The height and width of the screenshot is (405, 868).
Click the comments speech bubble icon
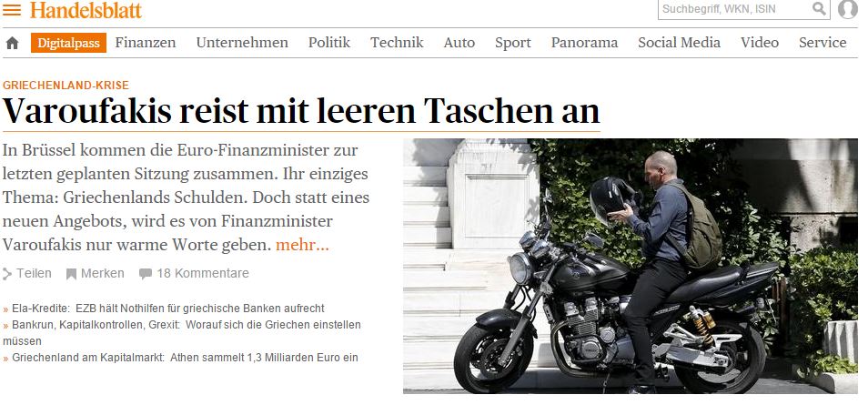pos(146,274)
